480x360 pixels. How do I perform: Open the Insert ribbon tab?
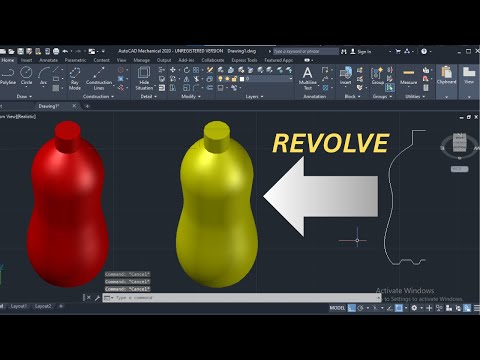(26, 60)
